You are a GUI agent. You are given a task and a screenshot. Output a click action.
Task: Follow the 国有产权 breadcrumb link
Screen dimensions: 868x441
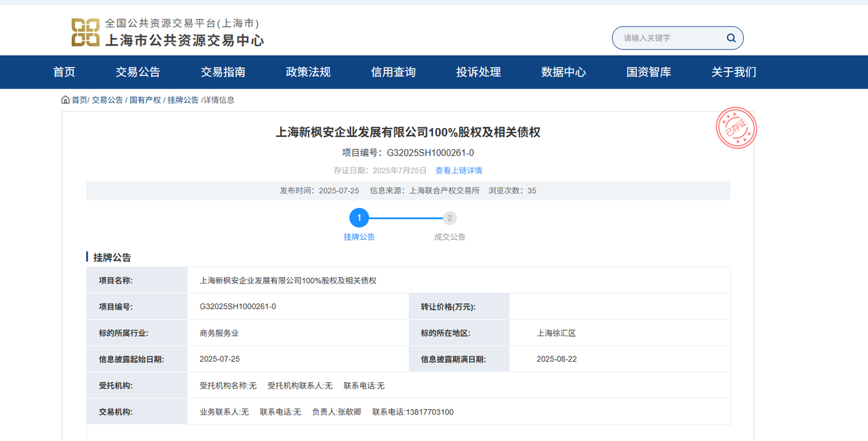pos(145,100)
